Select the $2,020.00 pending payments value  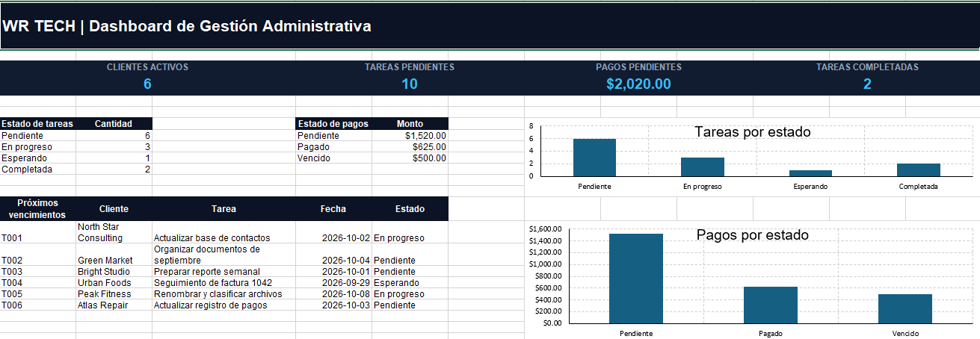coord(638,84)
